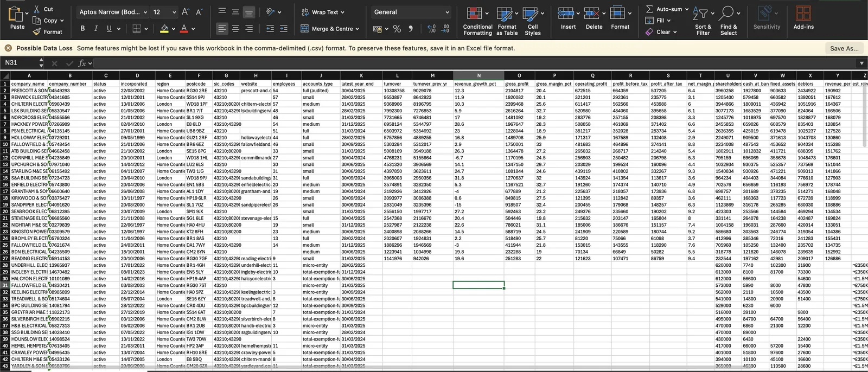Expand the formula bar with the arrow
Screen dimensions: 868x372
pyautogui.click(x=861, y=63)
